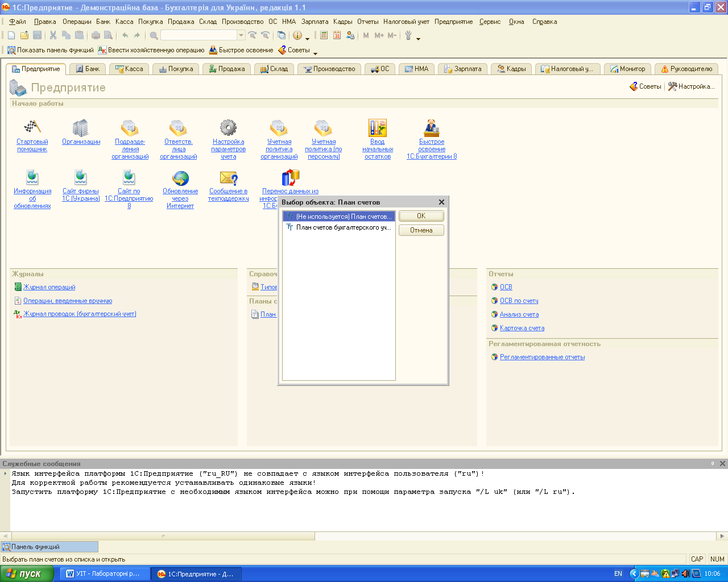728x582 pixels.
Task: Open the Help info toolbar icon
Action: 297,35
